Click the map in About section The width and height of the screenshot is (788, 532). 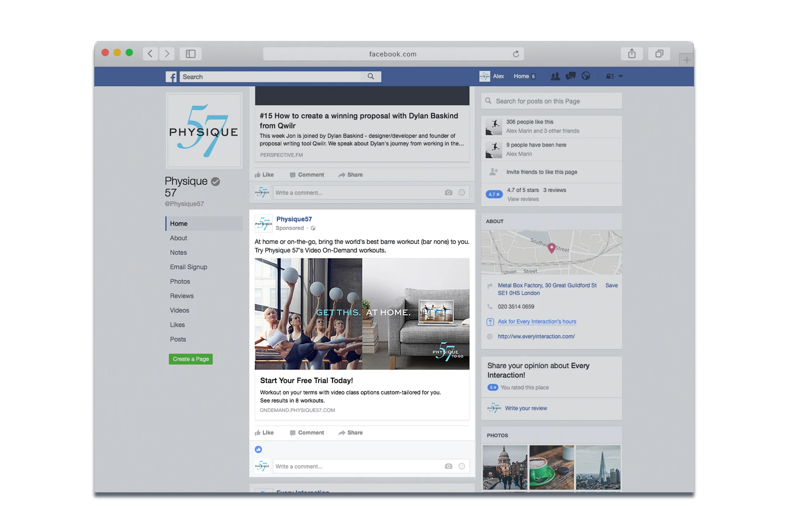click(552, 253)
